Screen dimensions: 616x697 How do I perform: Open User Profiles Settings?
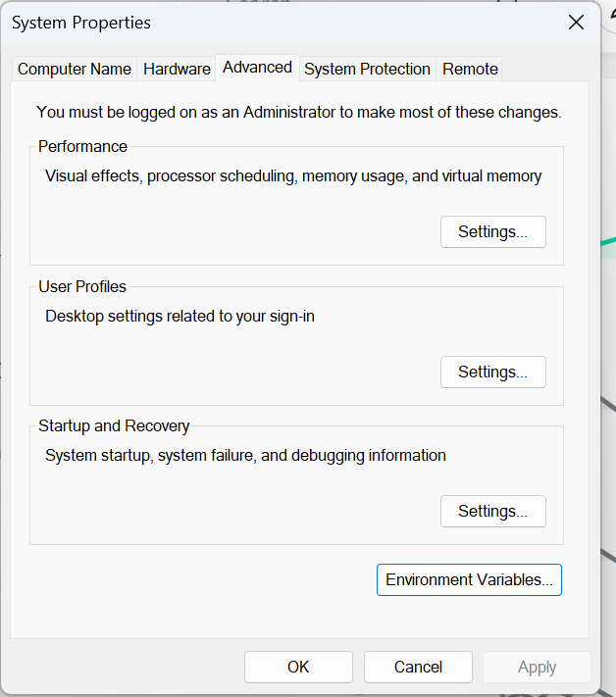492,373
